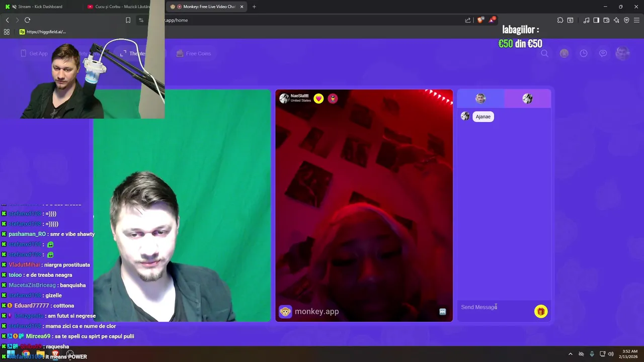Open the Monkey messages heart bubble icon
The width and height of the screenshot is (644, 362).
(603, 53)
